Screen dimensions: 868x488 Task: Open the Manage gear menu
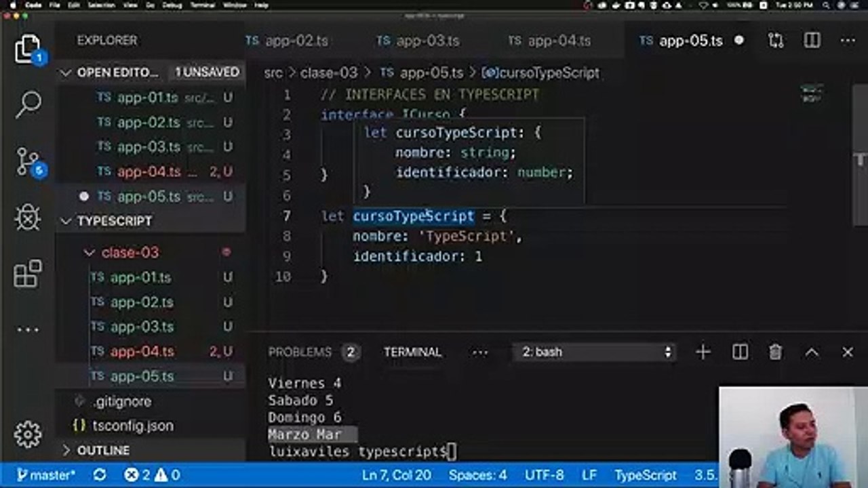click(28, 434)
